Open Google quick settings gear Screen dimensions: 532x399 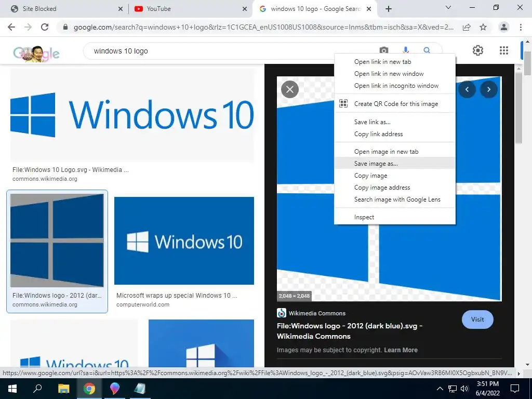tap(478, 50)
